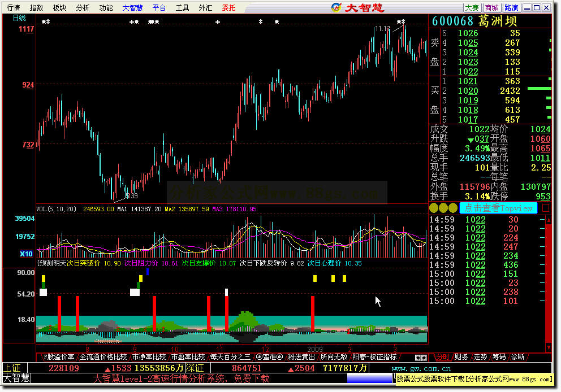Click the 路演 button

click(x=511, y=7)
